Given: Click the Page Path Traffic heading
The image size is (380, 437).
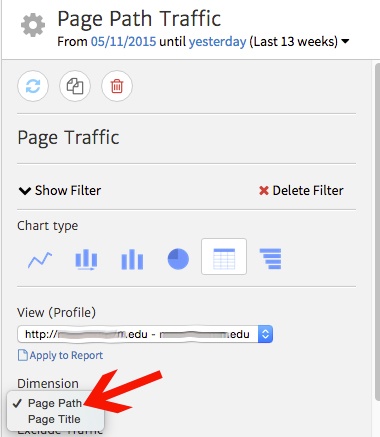Looking at the screenshot, I should point(139,19).
